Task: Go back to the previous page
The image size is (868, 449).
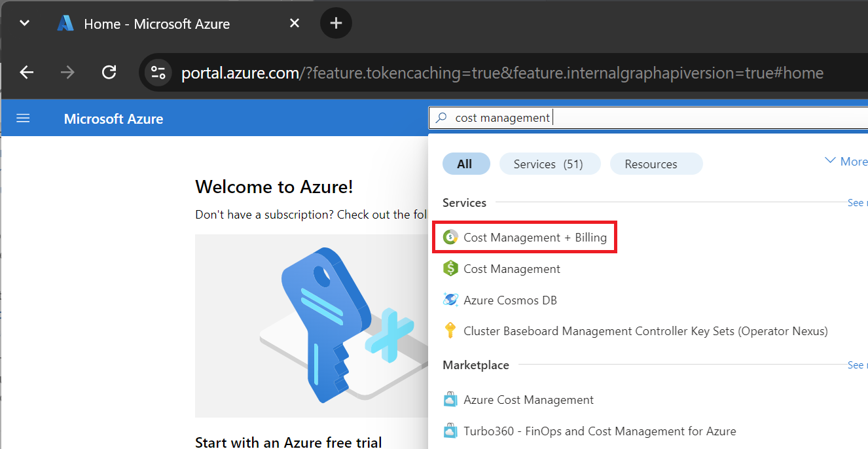Action: [x=27, y=73]
